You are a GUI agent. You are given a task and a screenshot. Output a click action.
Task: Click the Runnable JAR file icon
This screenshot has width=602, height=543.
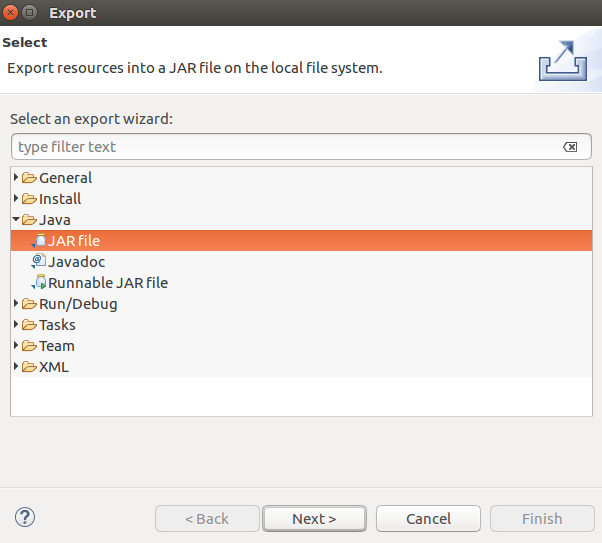(39, 282)
